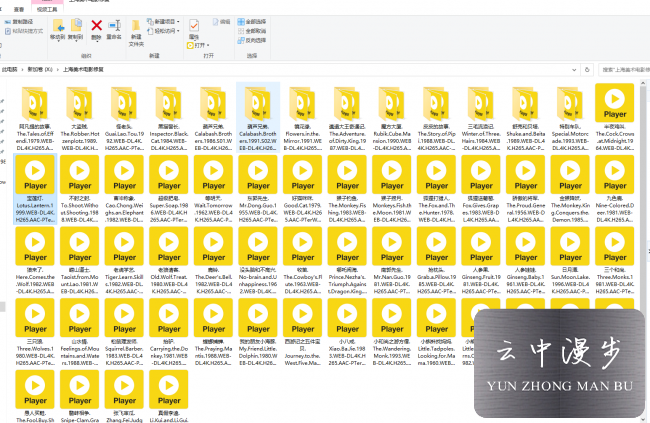Screen dimensions: 650x423
Task: Select The.Monkey.Fishing.1983 video file
Action: pos(347,189)
